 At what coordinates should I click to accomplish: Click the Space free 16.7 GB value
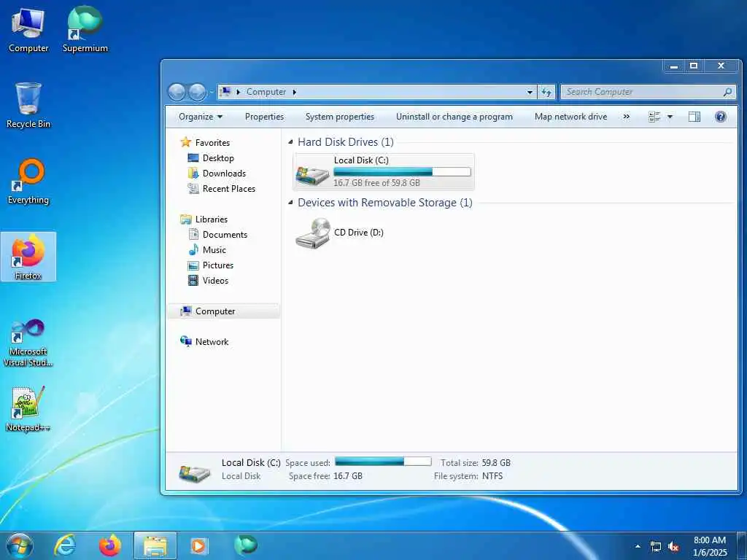[347, 475]
